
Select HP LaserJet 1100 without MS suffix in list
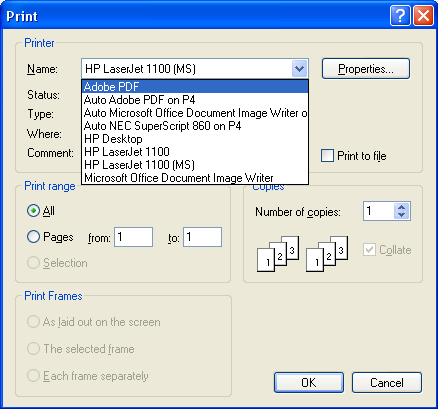pos(195,152)
